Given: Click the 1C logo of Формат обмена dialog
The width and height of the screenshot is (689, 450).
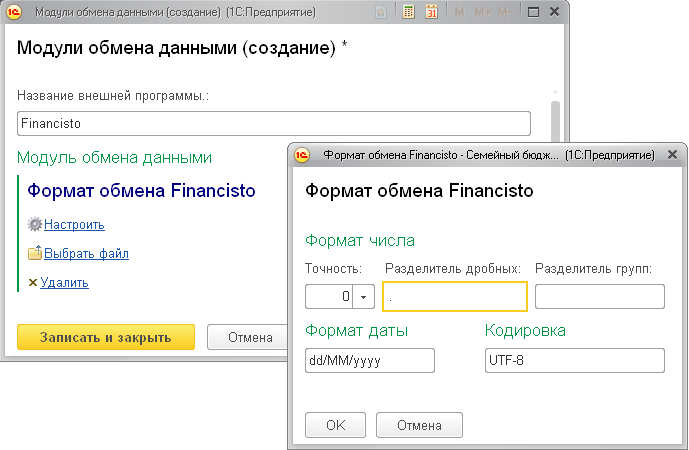Looking at the screenshot, I should pyautogui.click(x=304, y=156).
